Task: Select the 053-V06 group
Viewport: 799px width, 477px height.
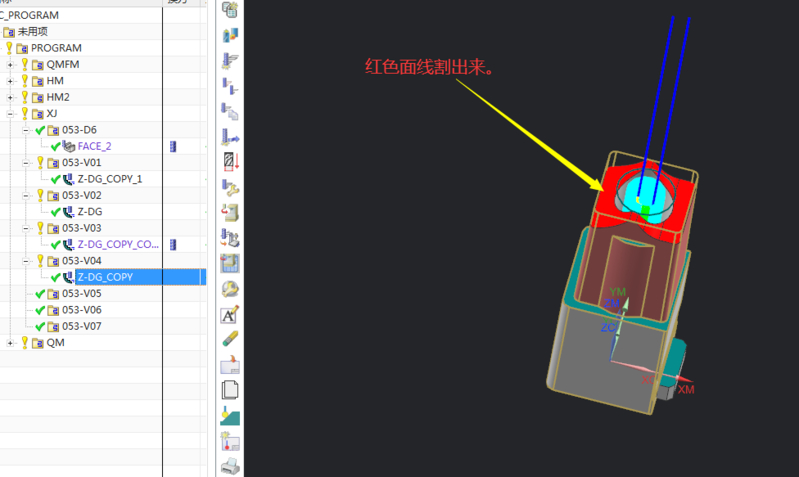Action: pos(81,310)
